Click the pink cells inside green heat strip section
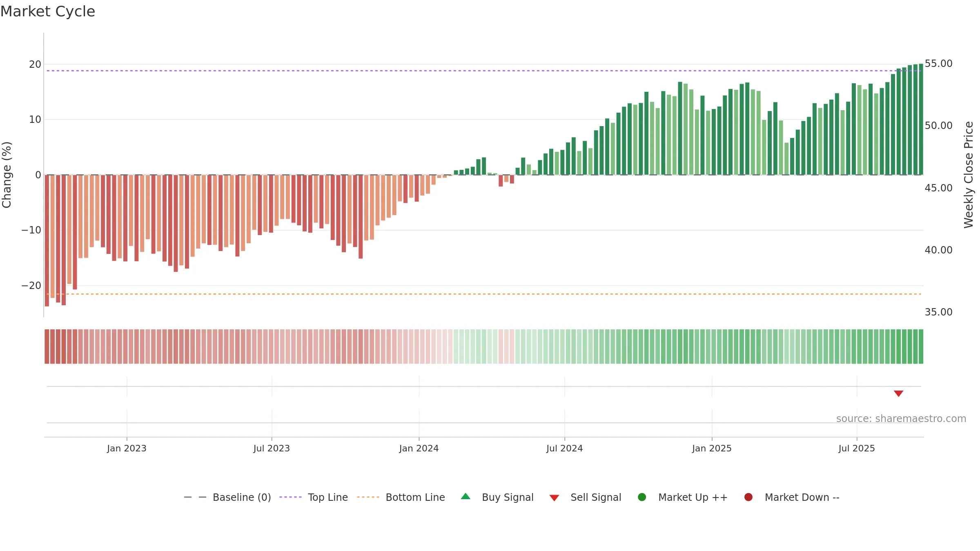980x551 pixels. click(506, 347)
